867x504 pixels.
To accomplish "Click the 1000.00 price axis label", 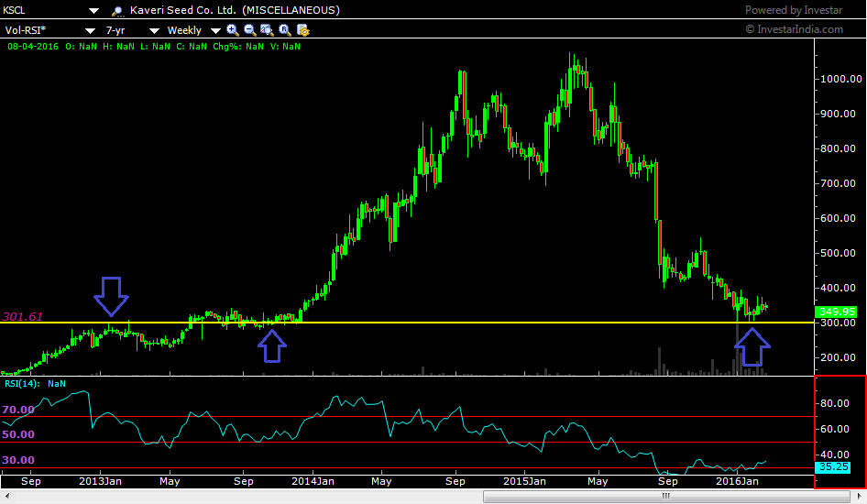I will [x=841, y=79].
